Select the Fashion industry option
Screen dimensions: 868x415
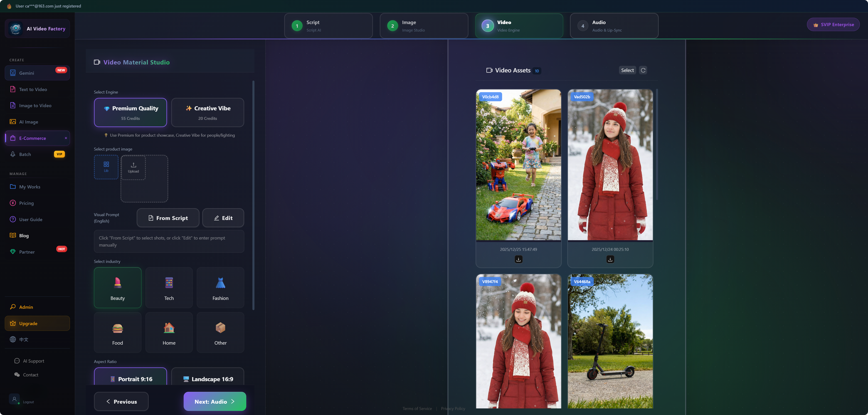[x=220, y=288]
